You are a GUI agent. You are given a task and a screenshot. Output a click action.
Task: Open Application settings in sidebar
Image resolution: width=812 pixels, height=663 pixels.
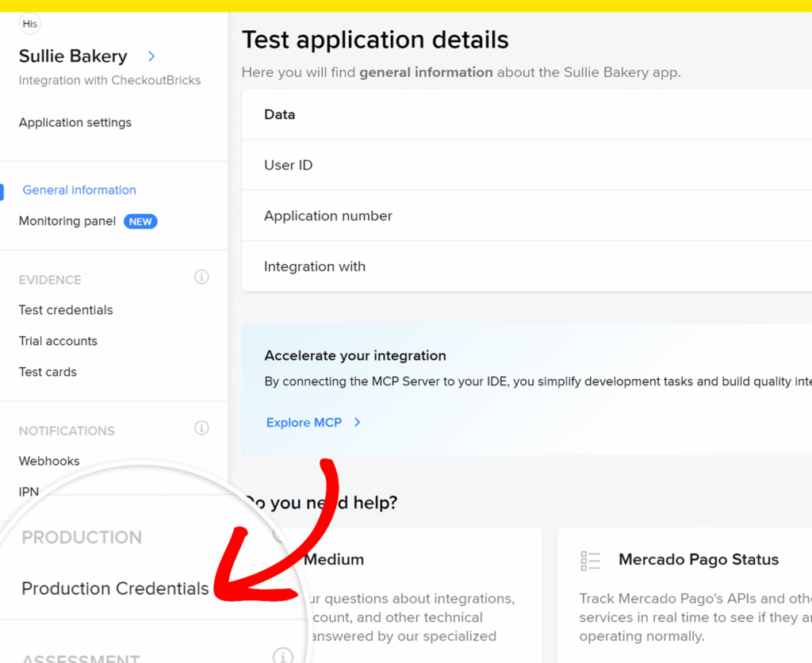pyautogui.click(x=75, y=122)
